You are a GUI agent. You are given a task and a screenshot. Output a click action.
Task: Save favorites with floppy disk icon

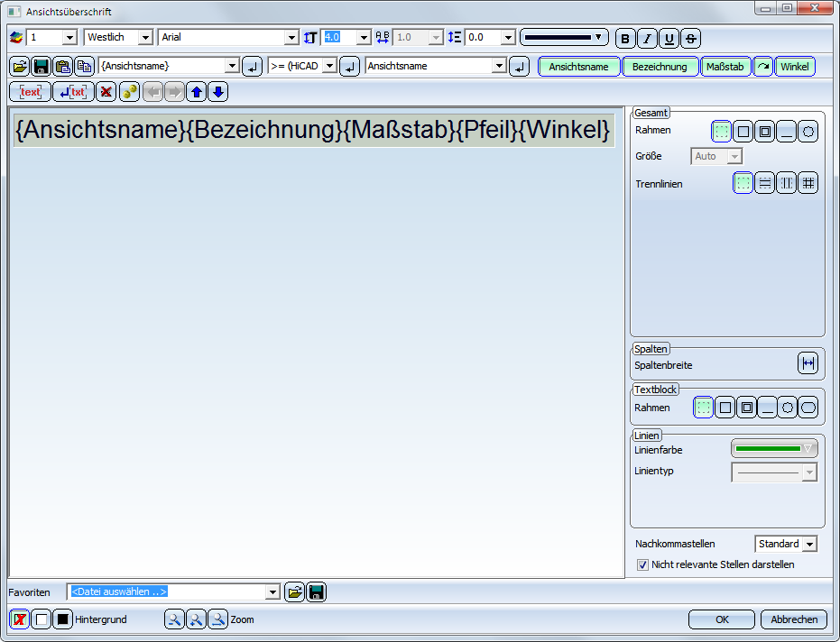[316, 592]
